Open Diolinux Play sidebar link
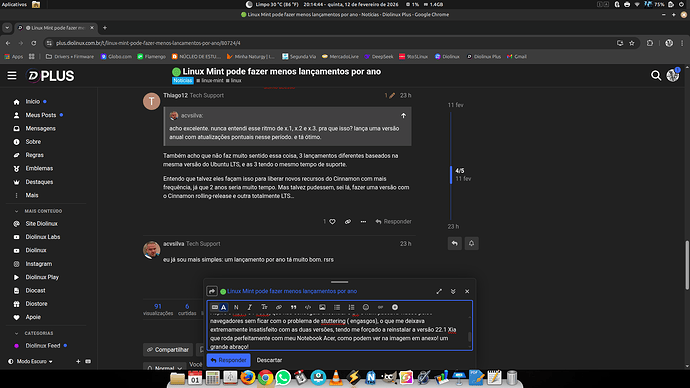This screenshot has height=388, width=690. click(42, 277)
